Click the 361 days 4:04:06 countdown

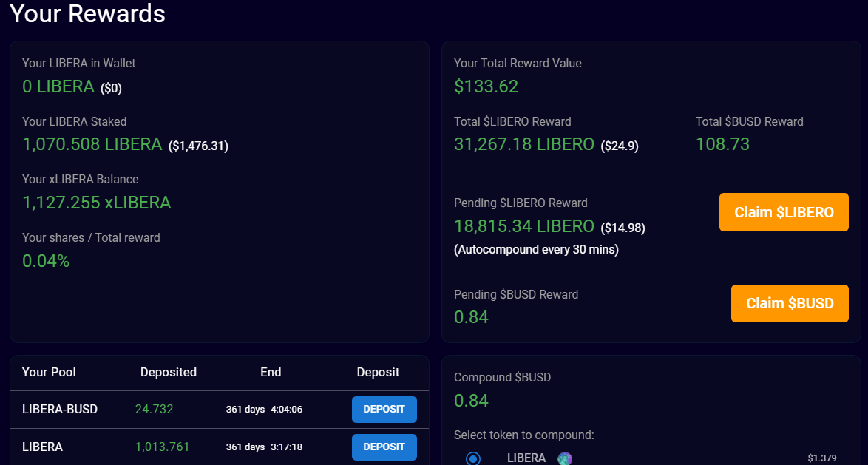264,410
